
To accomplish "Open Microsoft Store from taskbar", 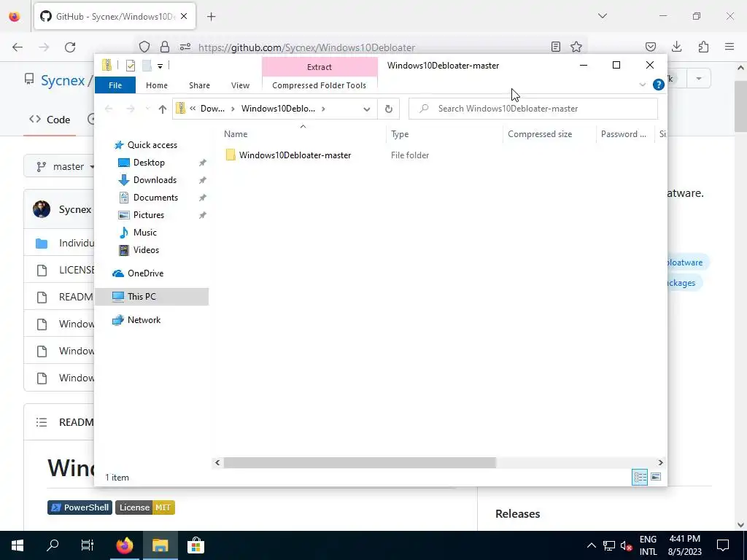I will (196, 545).
